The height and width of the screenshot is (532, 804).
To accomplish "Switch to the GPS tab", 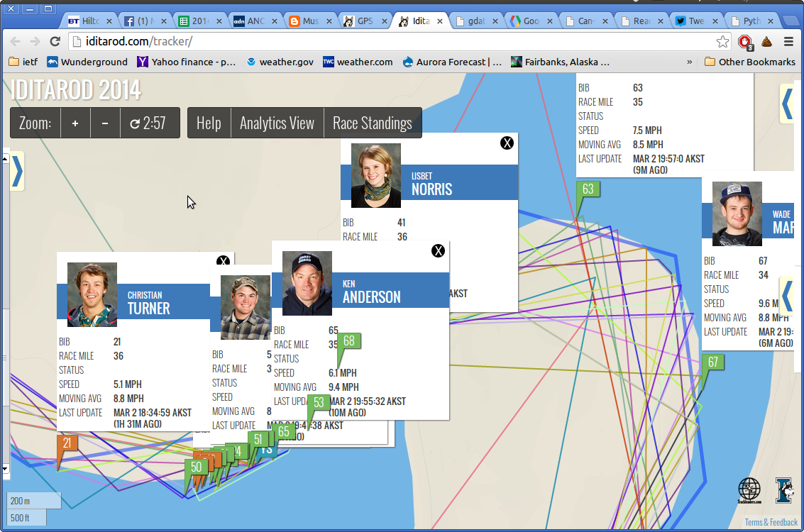I will 365,21.
